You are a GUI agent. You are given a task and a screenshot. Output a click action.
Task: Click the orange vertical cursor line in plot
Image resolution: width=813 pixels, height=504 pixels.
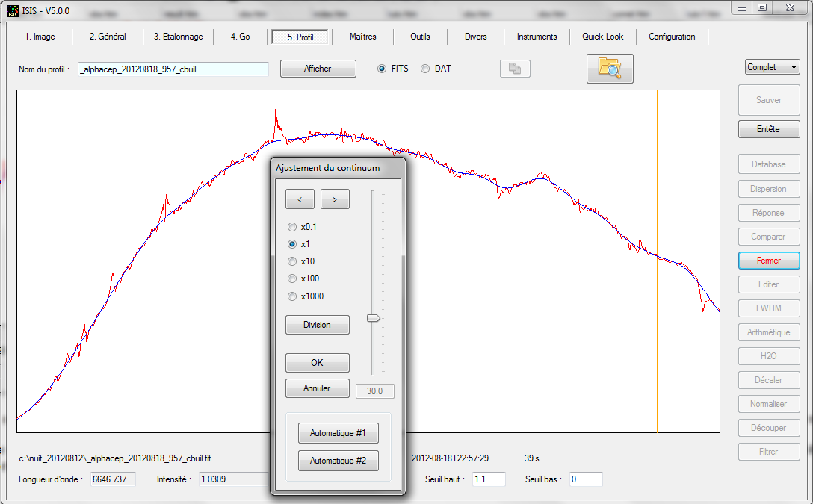[x=657, y=261]
